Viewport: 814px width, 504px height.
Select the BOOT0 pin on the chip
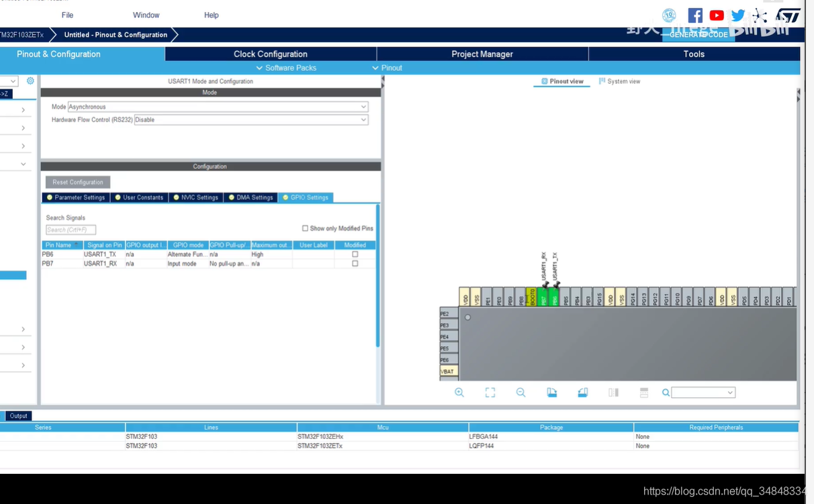pos(532,297)
